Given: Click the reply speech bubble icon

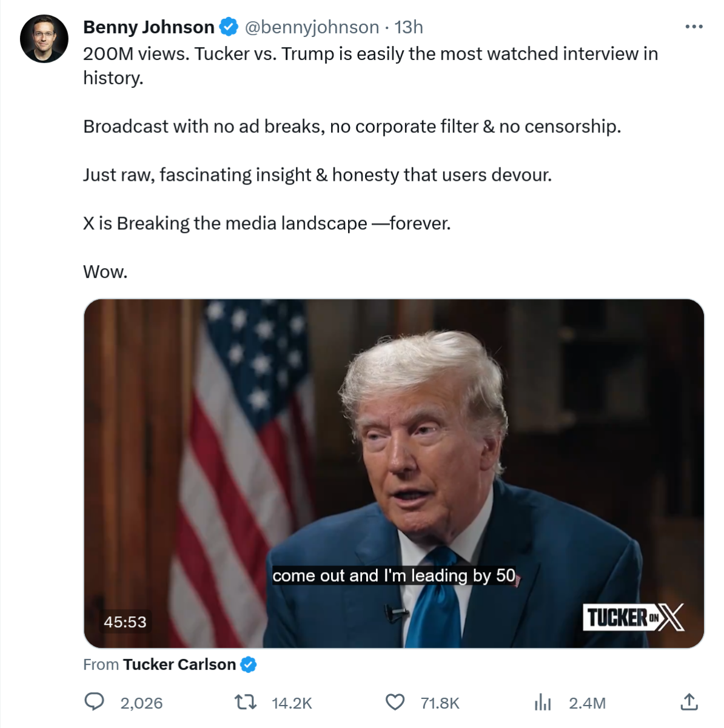Looking at the screenshot, I should (93, 702).
